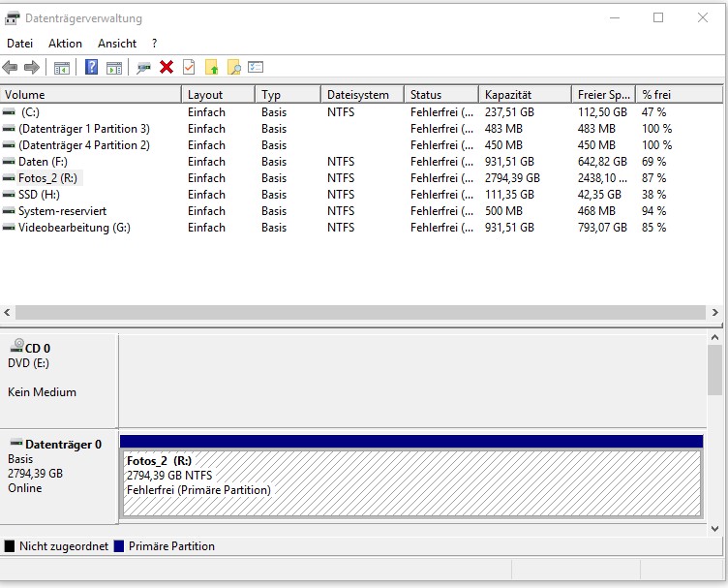The width and height of the screenshot is (728, 588).
Task: Click the black Nicht zugeordnet legend swatch
Action: (x=10, y=546)
